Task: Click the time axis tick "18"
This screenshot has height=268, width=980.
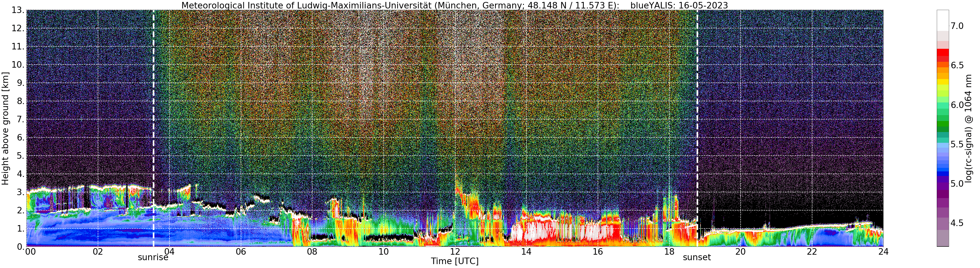Action: pos(669,252)
